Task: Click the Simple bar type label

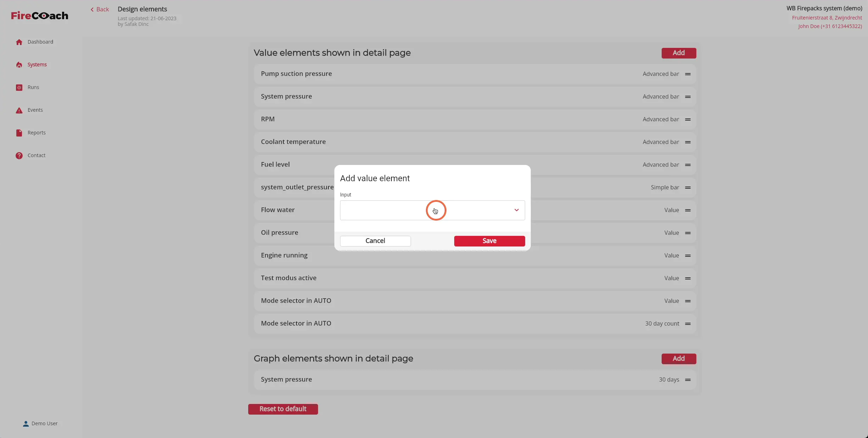Action: coord(665,187)
